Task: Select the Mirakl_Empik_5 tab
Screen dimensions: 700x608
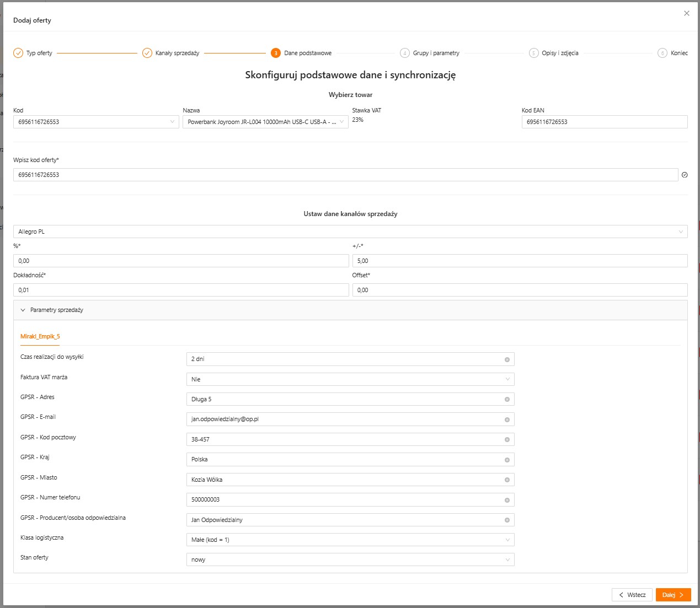Action: [x=40, y=336]
